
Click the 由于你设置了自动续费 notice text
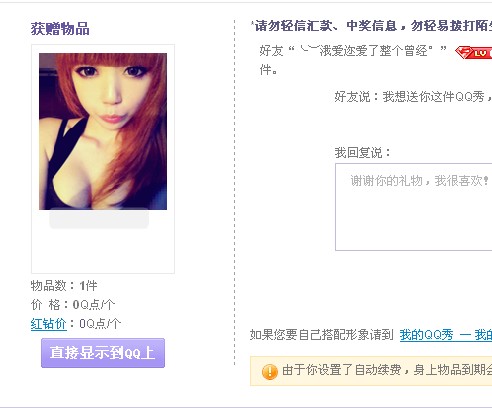click(387, 370)
